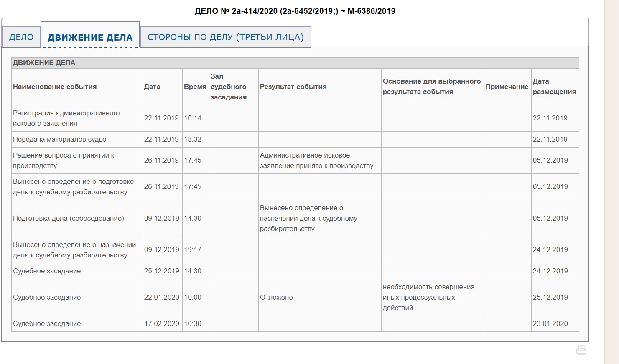Open the ДЕЛО tab
The width and height of the screenshot is (619, 364).
pos(21,37)
